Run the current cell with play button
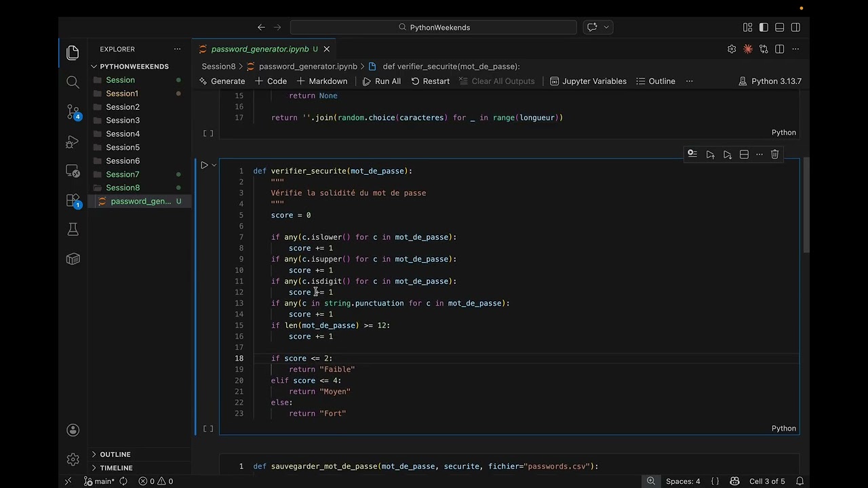Screen dimensions: 868x488 pyautogui.click(x=204, y=165)
